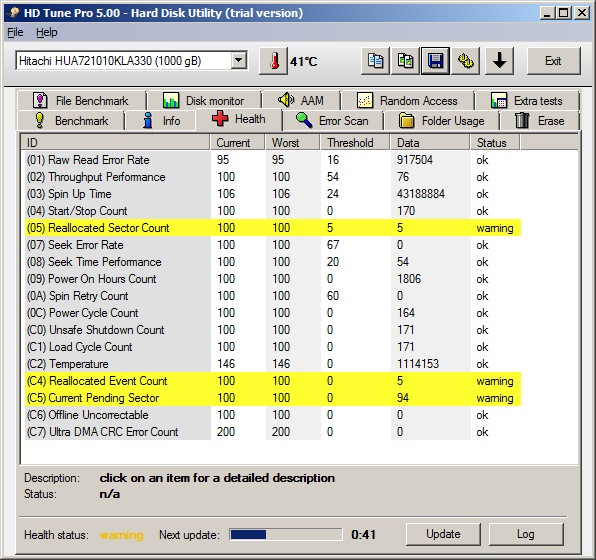Sort by the Current column header
The image size is (596, 560).
pyautogui.click(x=237, y=143)
